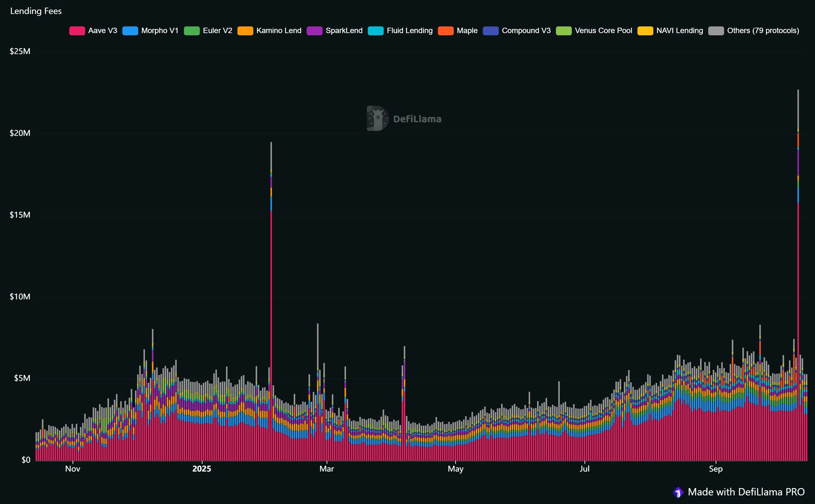Toggle Others (79 protocols) legend entry
Viewport: 815px width, 504px height.
(x=763, y=31)
